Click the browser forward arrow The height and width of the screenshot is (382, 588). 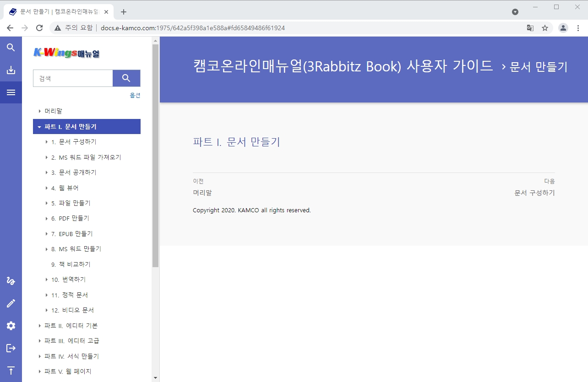coord(25,28)
